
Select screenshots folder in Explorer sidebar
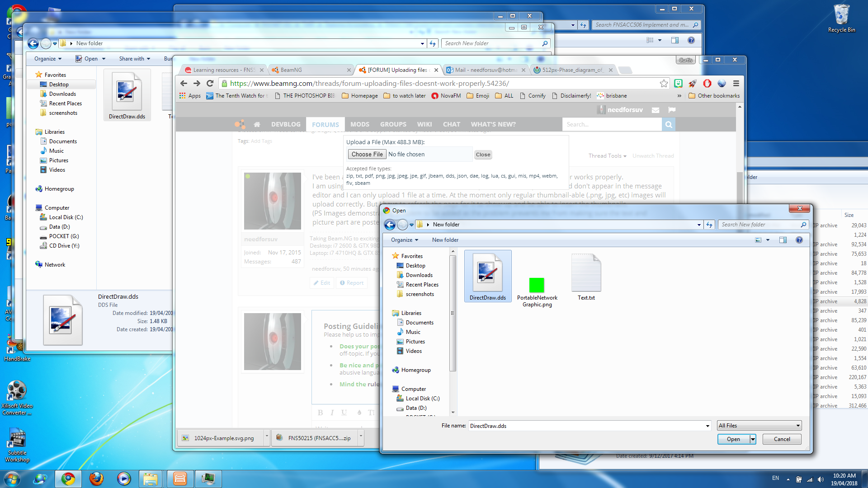coord(63,113)
